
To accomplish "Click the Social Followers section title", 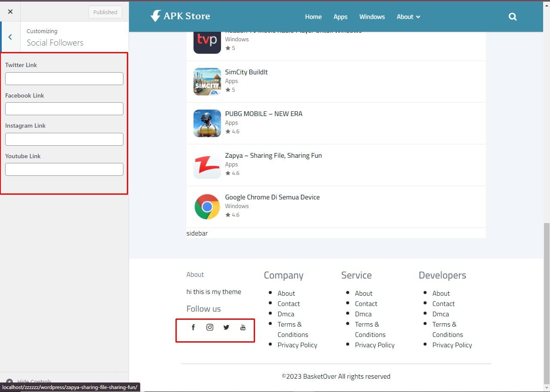I will click(55, 43).
